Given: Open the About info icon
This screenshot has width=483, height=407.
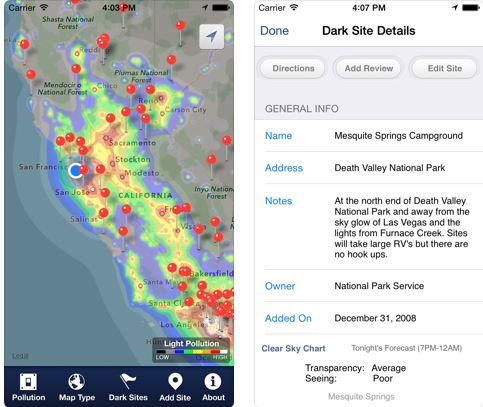Looking at the screenshot, I should coord(213,382).
